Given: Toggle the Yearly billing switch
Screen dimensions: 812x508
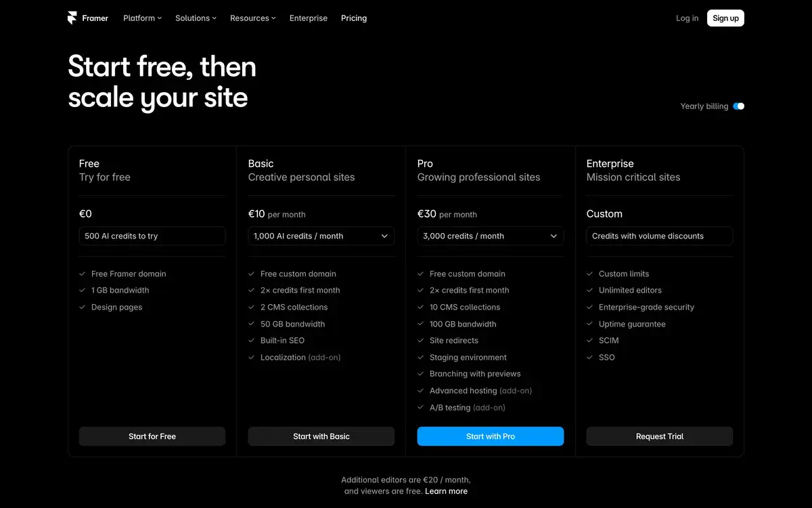Looking at the screenshot, I should tap(738, 106).
